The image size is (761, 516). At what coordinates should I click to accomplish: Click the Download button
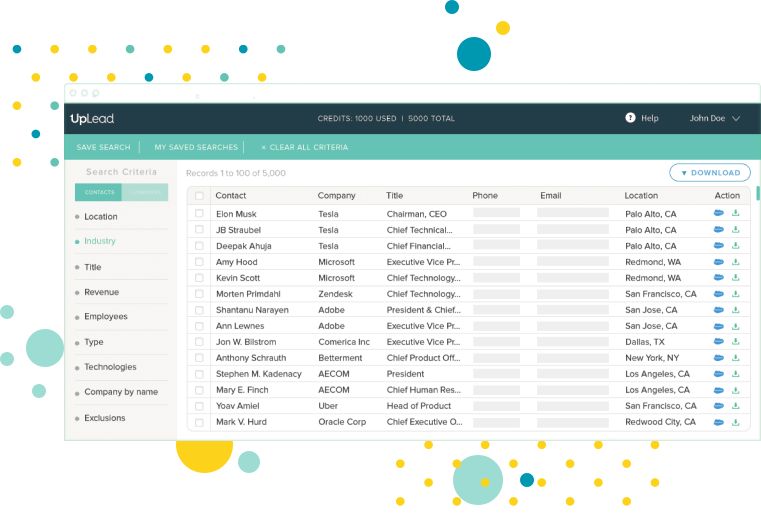(710, 173)
